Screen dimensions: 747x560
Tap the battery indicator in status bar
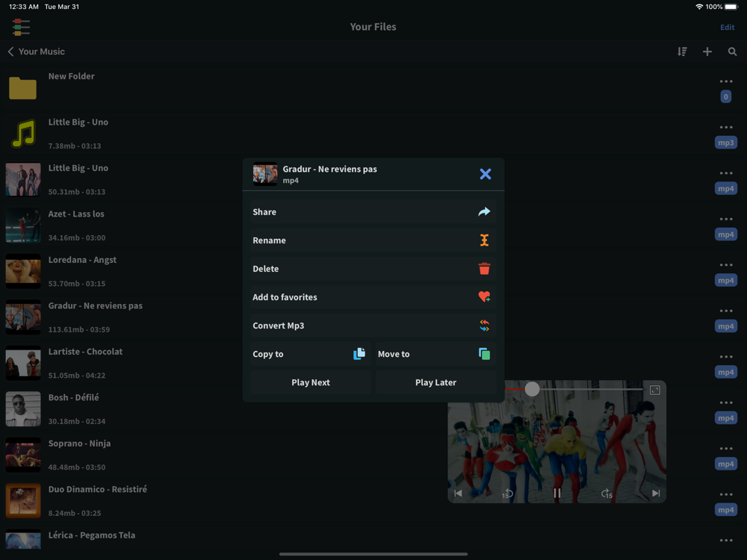(731, 7)
